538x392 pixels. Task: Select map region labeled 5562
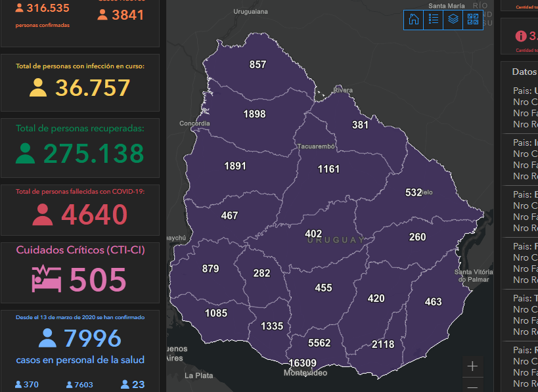point(319,343)
